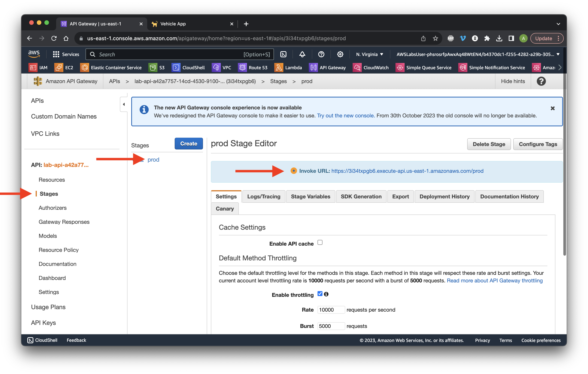This screenshot has height=374, width=588.
Task: Open the browser downloads icon
Action: pos(499,38)
